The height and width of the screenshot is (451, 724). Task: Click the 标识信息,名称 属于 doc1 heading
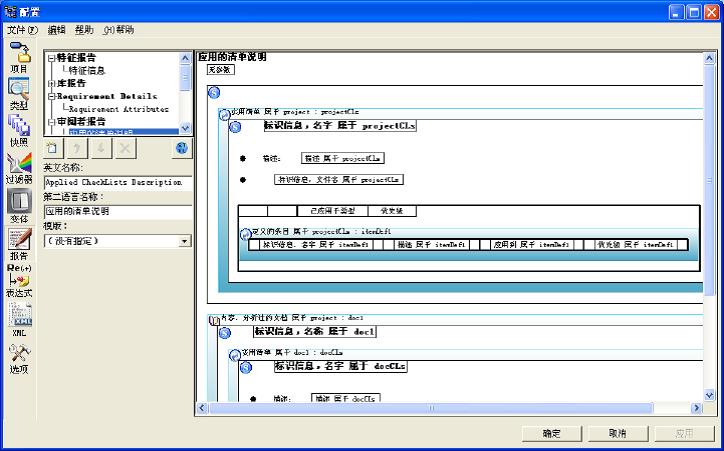(x=315, y=331)
